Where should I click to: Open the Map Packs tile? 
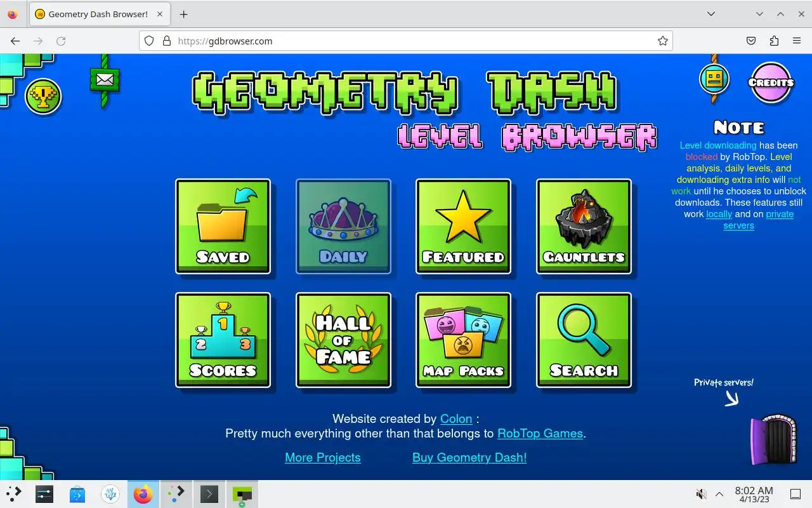pyautogui.click(x=463, y=340)
